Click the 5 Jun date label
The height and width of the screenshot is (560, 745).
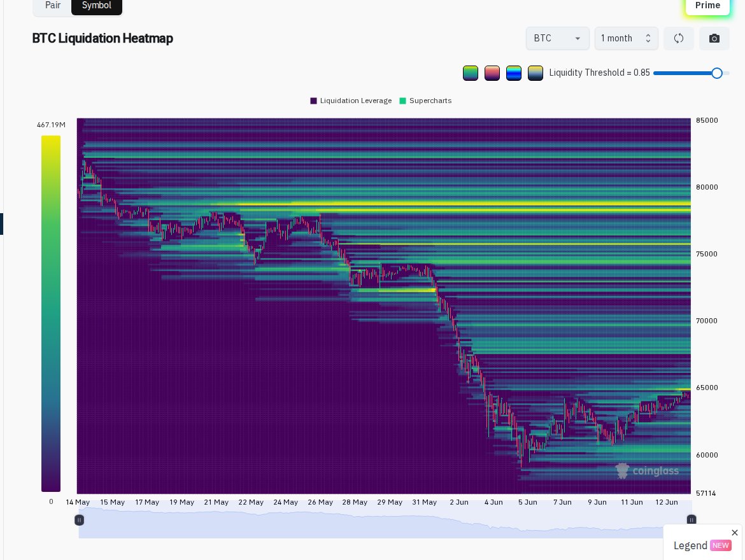(x=528, y=502)
